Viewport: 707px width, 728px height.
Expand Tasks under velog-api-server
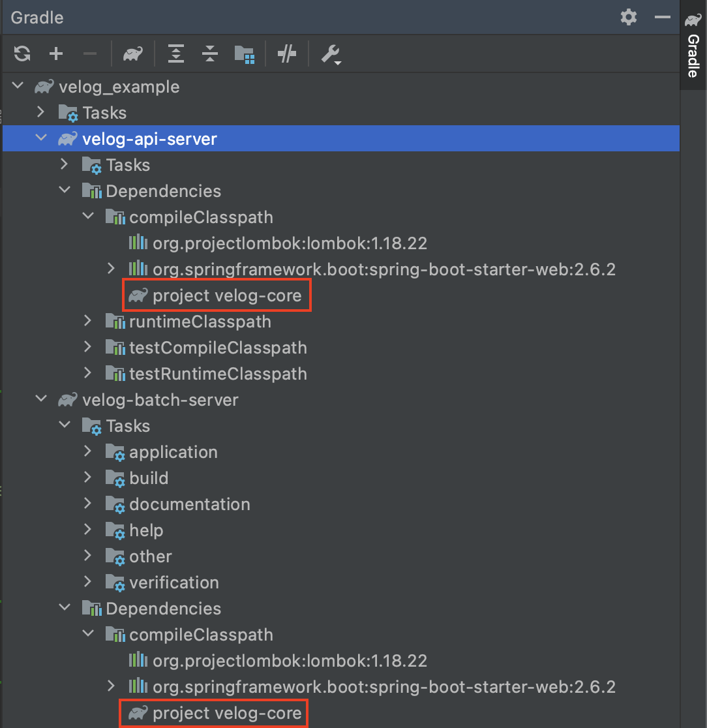pyautogui.click(x=65, y=164)
